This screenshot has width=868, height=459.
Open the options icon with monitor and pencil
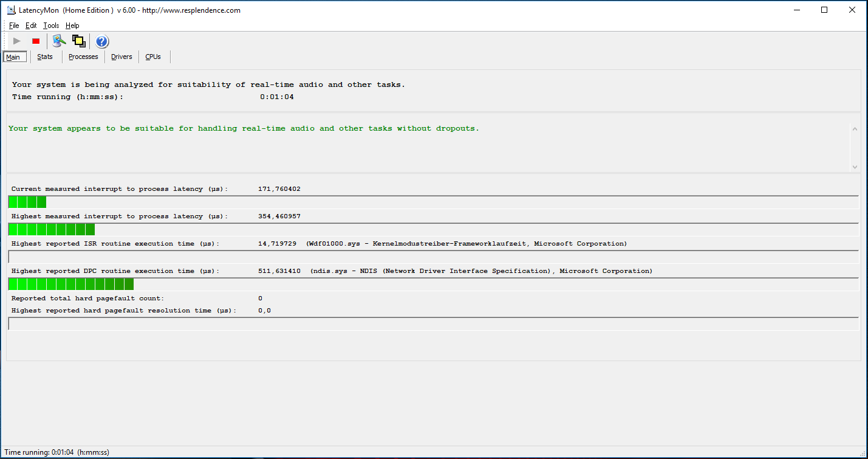[x=58, y=41]
